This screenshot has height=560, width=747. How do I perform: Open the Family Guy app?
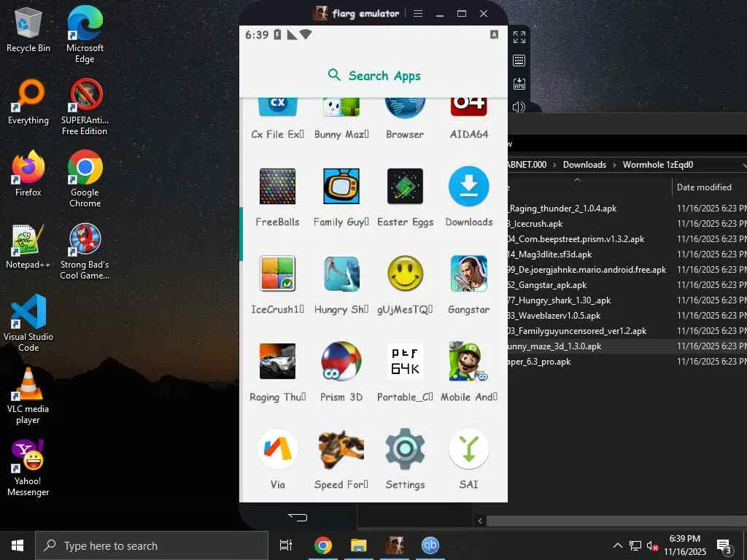tap(341, 197)
